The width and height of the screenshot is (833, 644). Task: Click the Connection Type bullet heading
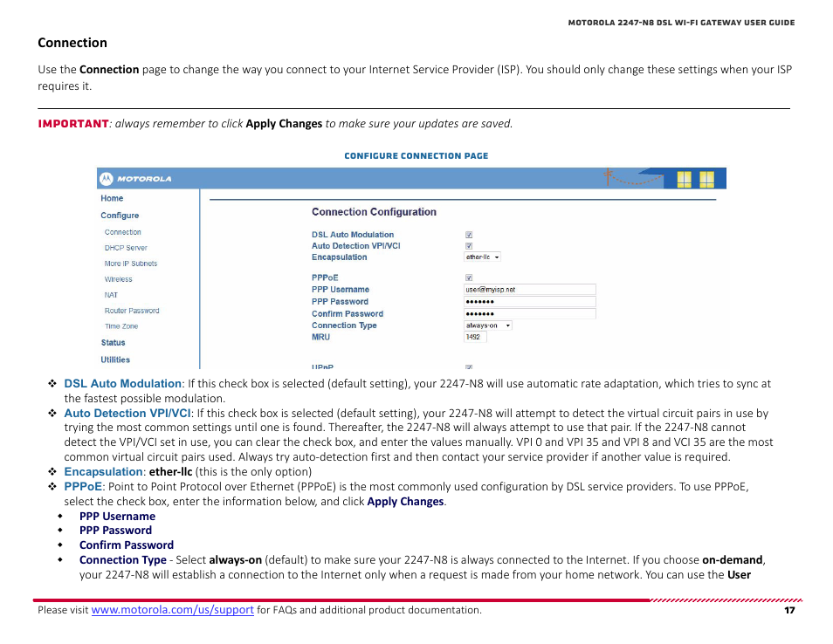pyautogui.click(x=123, y=559)
